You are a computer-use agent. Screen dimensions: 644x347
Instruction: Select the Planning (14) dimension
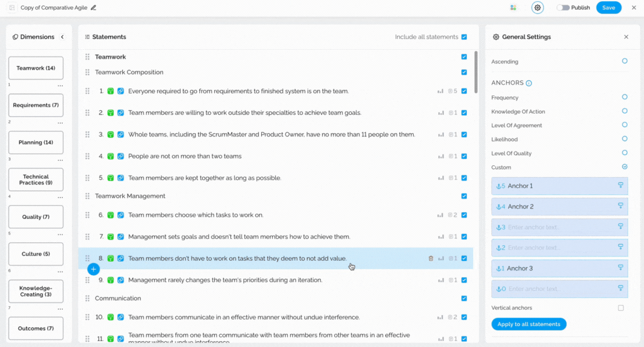(36, 142)
